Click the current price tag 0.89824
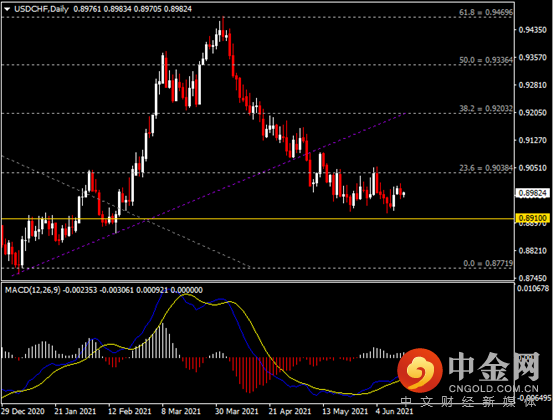The image size is (554, 420). click(533, 193)
